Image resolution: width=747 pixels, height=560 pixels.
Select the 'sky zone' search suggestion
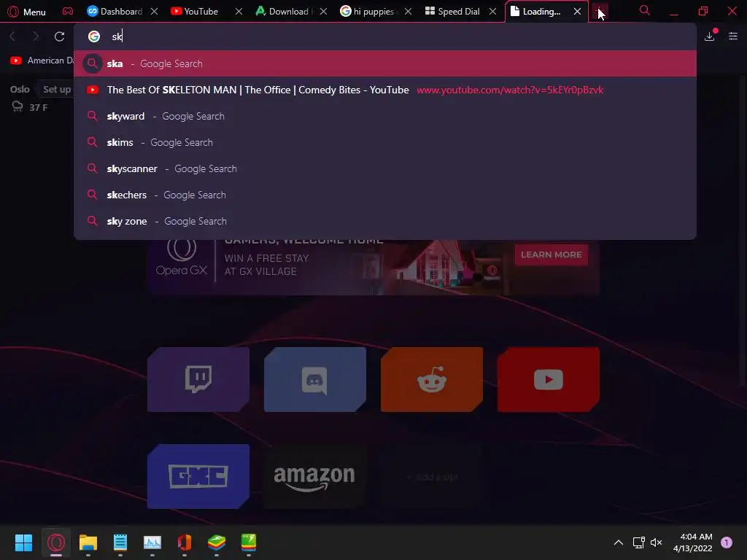(x=385, y=221)
